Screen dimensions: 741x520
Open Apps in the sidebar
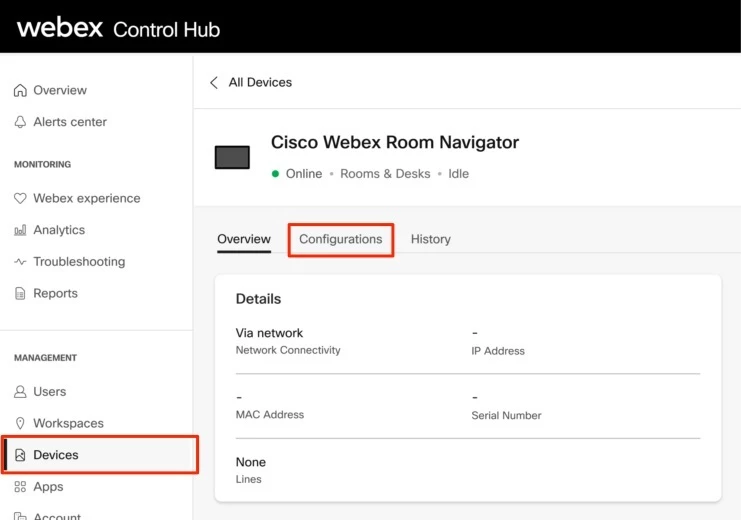(48, 486)
